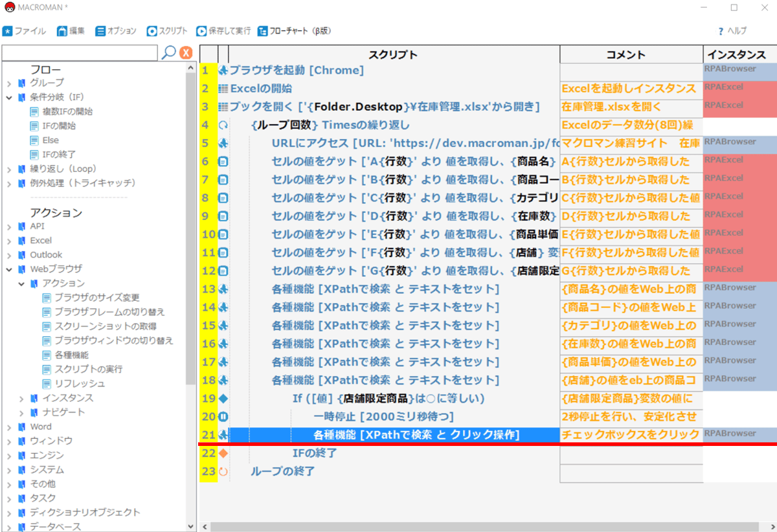Image resolution: width=777 pixels, height=532 pixels.
Task: Open the 編集 menu
Action: (x=71, y=30)
